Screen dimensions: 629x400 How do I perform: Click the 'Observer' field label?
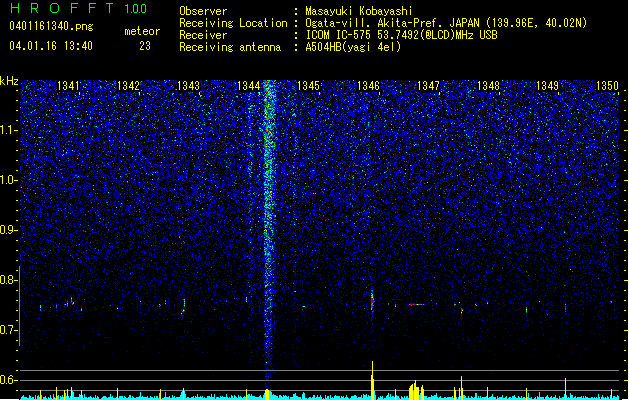(203, 11)
